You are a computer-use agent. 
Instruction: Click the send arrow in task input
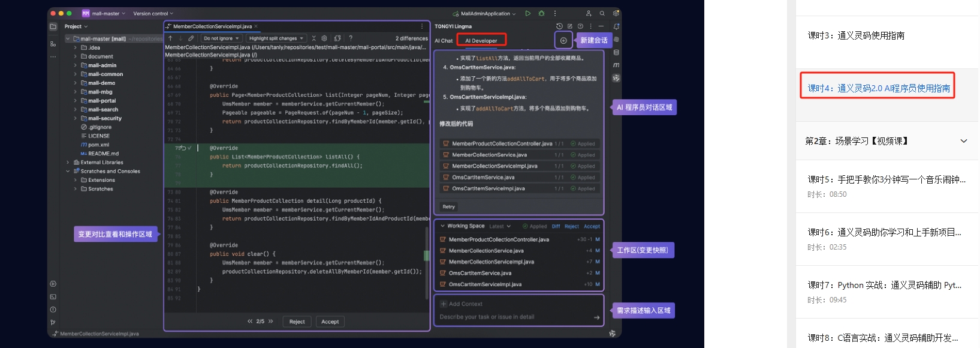[596, 317]
